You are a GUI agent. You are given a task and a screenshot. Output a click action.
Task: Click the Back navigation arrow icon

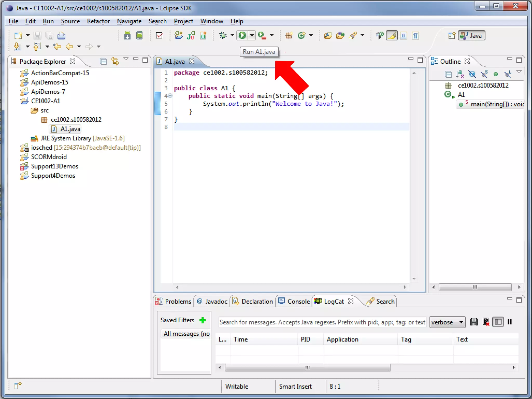tap(69, 46)
